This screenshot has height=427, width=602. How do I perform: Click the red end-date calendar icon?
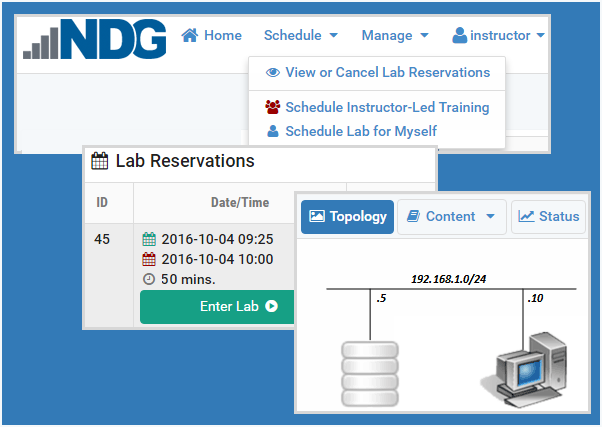(149, 259)
